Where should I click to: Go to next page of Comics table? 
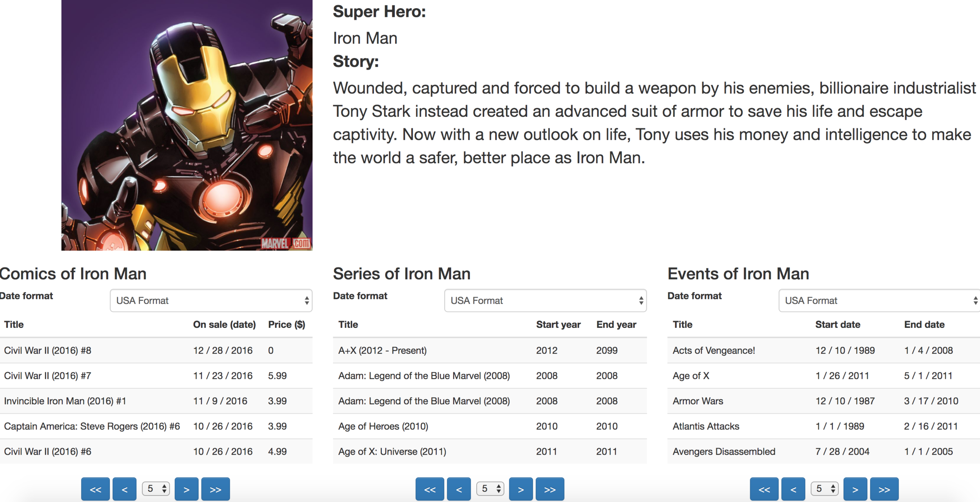[186, 489]
